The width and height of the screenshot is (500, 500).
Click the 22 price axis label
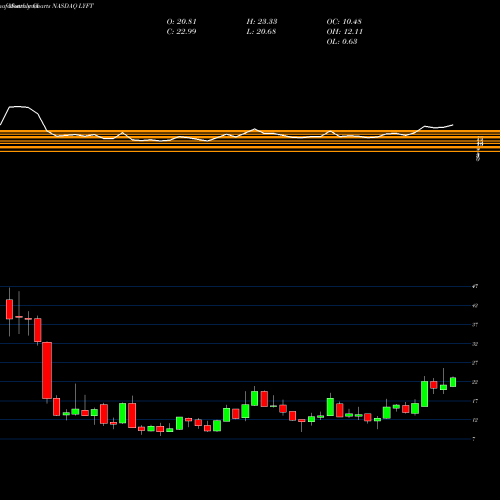coord(475,382)
